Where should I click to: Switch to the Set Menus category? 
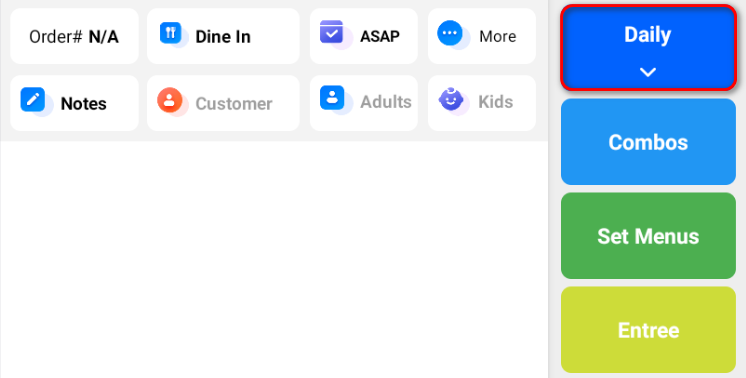648,236
